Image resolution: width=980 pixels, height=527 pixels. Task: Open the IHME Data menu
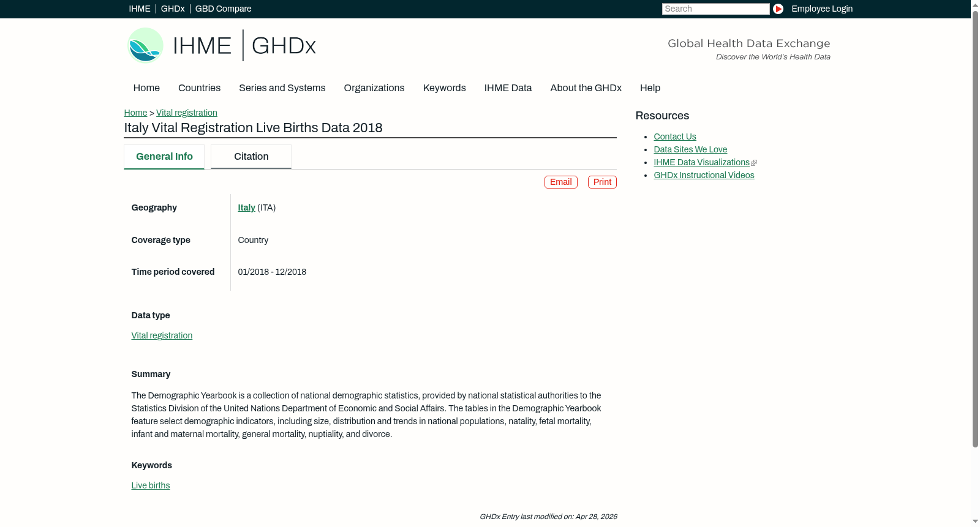[508, 88]
